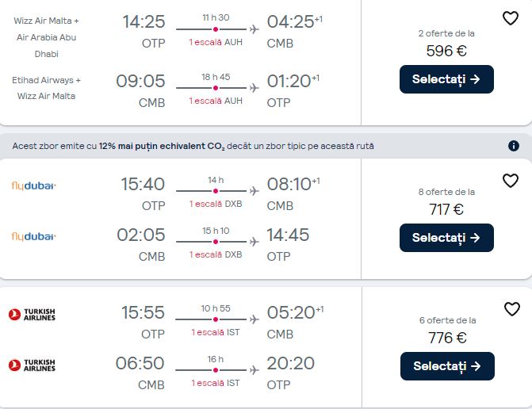Screen dimensions: 532x409
Task: Click flydubai logo on return 02:05 flight
Action: [33, 236]
